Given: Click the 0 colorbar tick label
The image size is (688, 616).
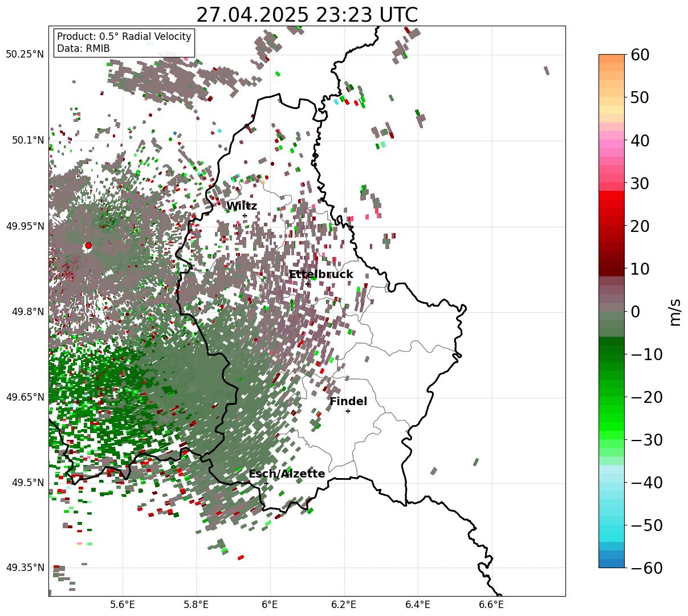Looking at the screenshot, I should 634,312.
